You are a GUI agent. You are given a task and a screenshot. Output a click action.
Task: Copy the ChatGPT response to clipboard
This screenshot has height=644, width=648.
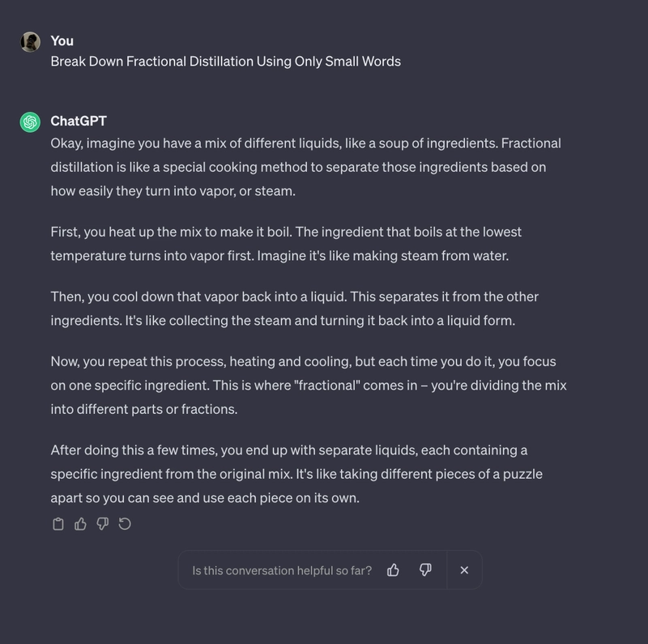(x=58, y=524)
